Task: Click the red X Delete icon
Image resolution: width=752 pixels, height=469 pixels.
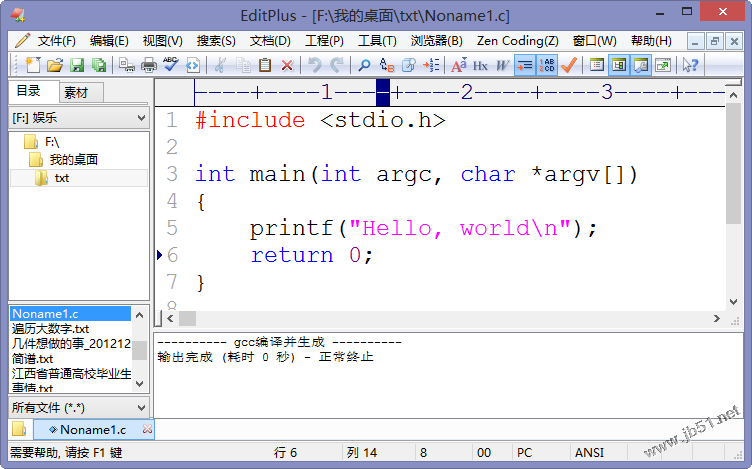Action: [x=287, y=65]
